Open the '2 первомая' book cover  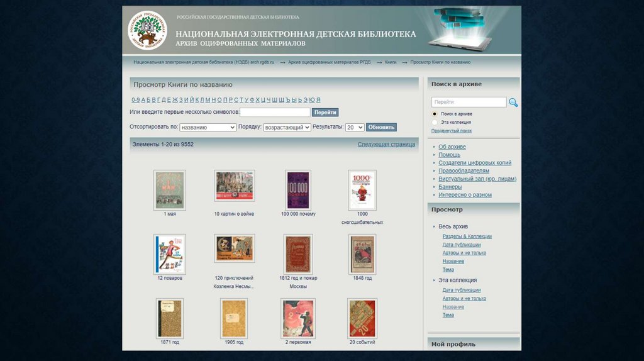point(298,318)
